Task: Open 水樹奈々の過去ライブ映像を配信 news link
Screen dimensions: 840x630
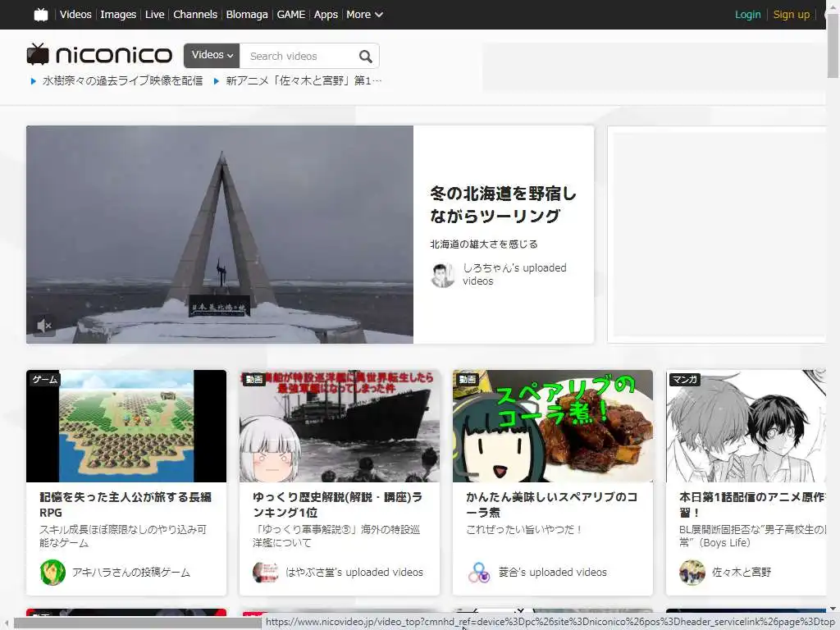Action: click(x=123, y=81)
